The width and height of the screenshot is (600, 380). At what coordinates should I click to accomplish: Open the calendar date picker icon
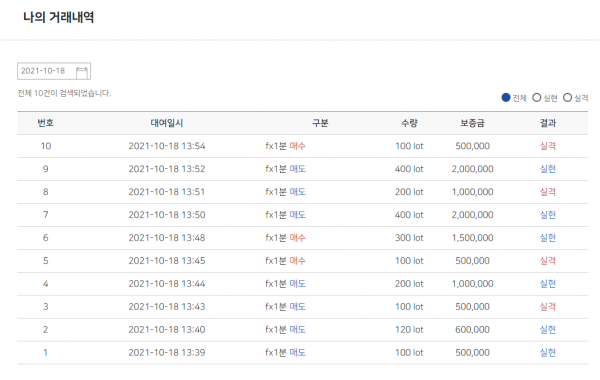point(82,72)
